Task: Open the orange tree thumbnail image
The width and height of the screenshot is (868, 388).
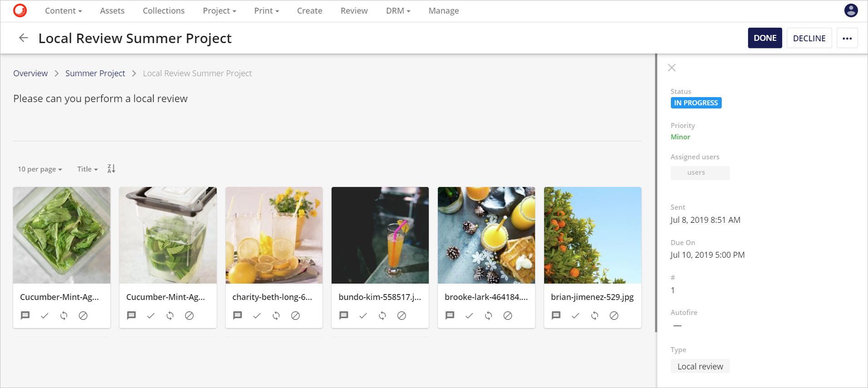Action: 592,235
